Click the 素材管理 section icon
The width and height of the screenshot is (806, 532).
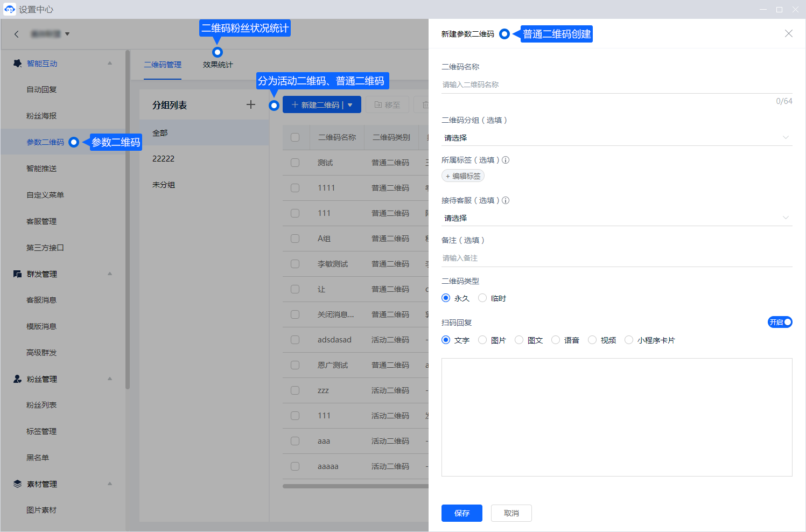coord(17,484)
